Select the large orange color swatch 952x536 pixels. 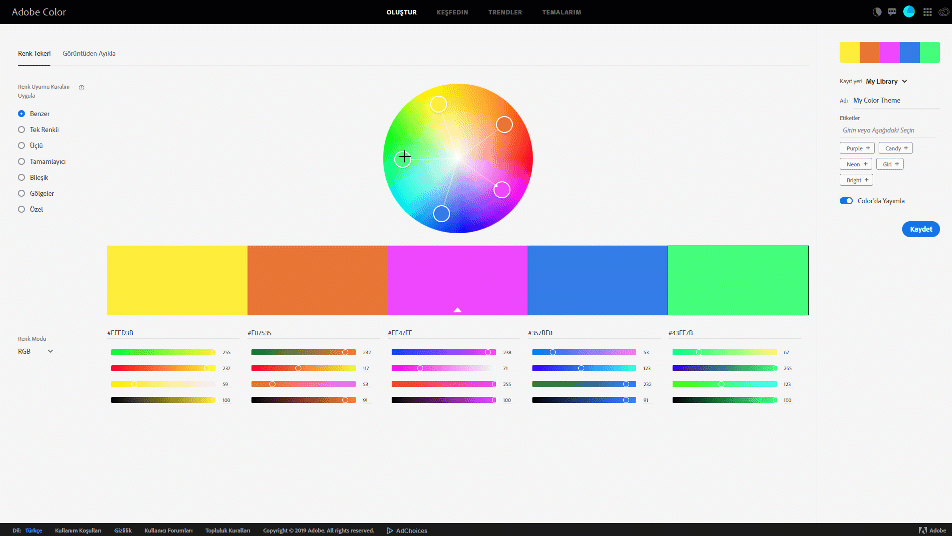(318, 280)
